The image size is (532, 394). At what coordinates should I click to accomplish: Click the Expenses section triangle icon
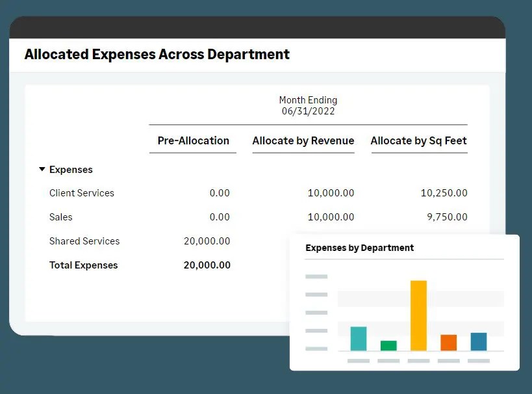point(42,170)
